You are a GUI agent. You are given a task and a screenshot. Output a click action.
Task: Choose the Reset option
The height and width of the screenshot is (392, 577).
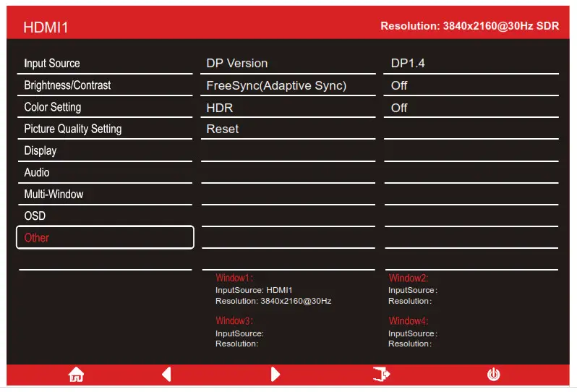288,129
